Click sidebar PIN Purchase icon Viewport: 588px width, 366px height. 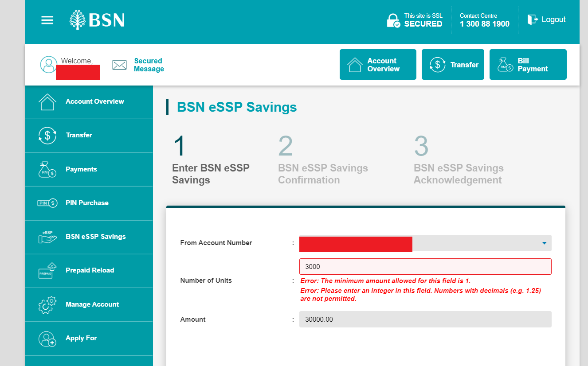click(47, 203)
